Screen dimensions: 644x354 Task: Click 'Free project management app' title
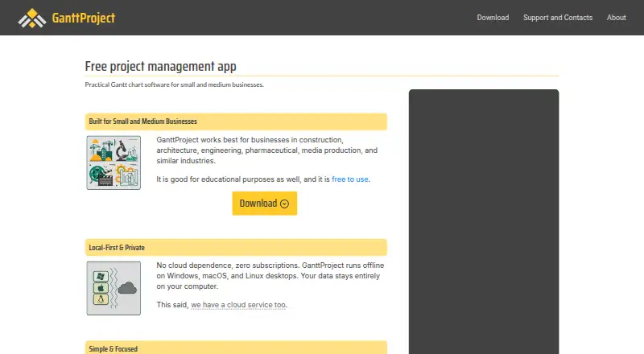tap(160, 66)
